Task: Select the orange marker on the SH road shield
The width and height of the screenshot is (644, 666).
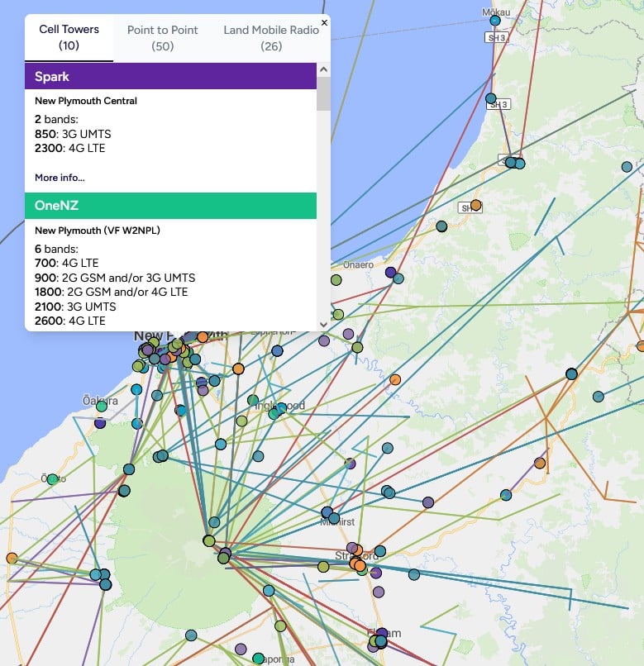Action: tap(475, 205)
